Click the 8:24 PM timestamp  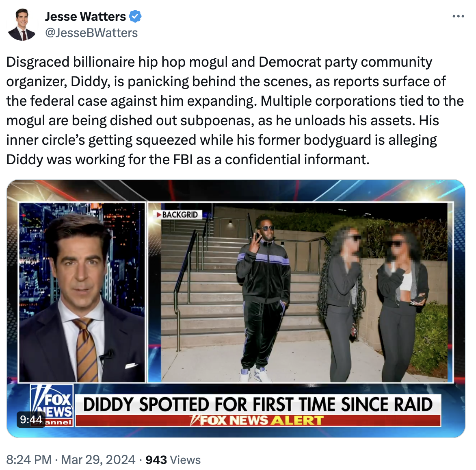coord(29,459)
